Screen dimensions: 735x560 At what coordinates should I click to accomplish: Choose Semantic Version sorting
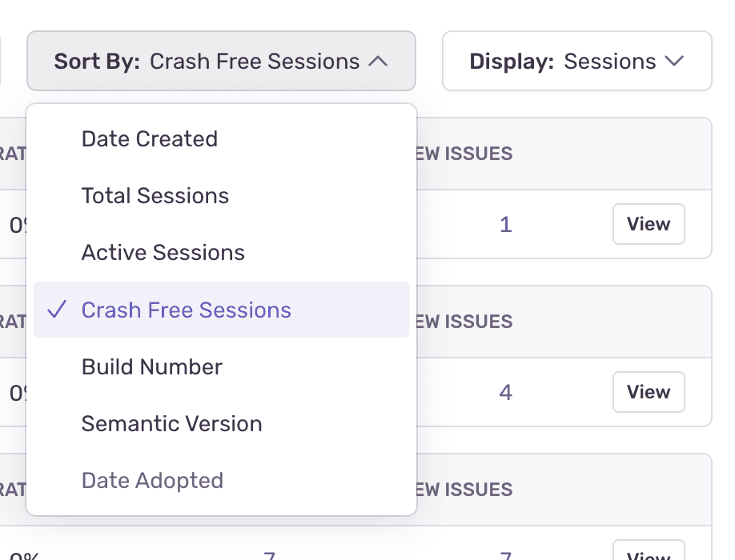coord(171,423)
